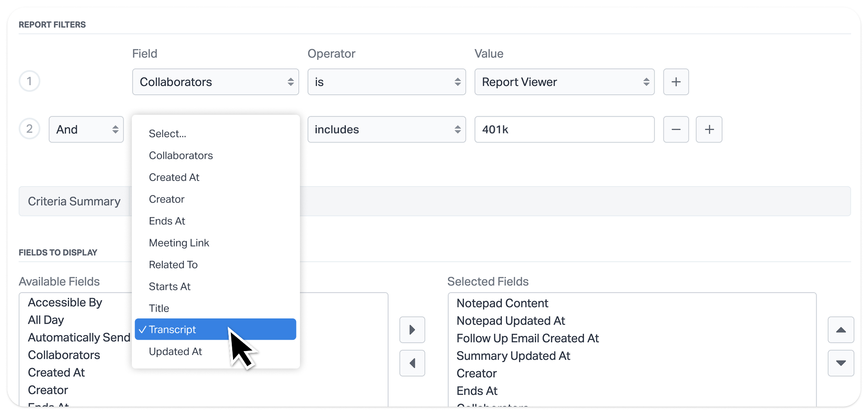Select Accessible By in Available Fields
This screenshot has width=868, height=414.
click(x=65, y=302)
